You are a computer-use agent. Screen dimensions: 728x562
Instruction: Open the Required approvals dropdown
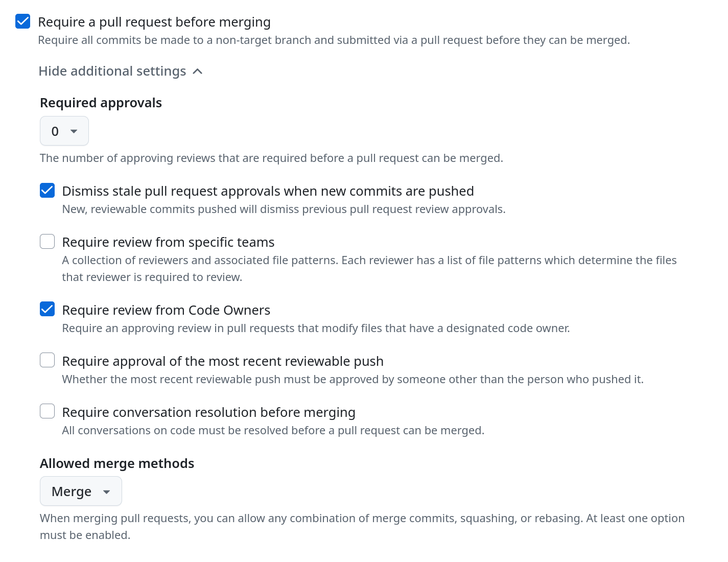[x=64, y=131]
